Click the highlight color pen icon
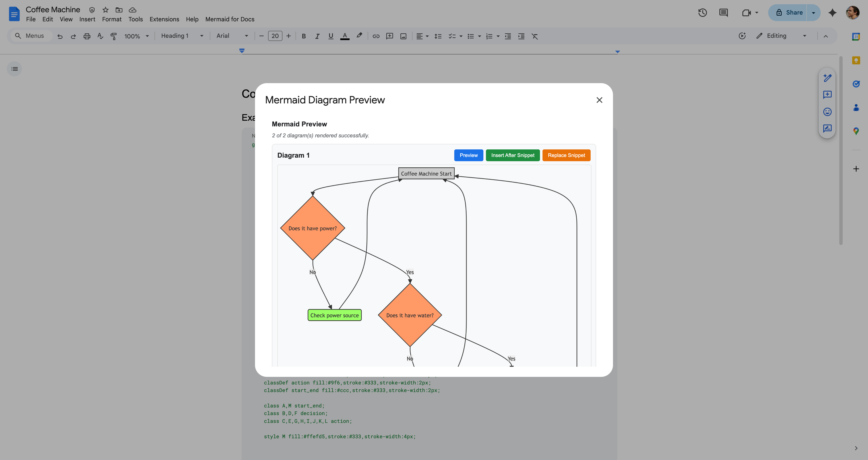 coord(359,36)
